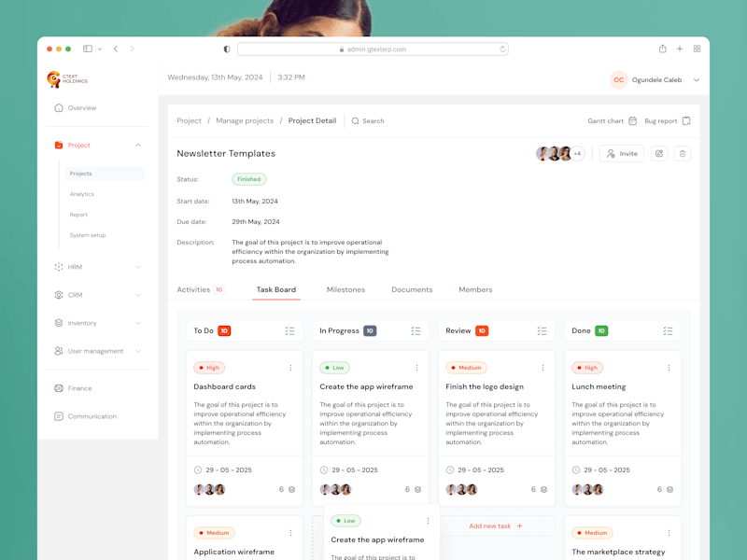Image resolution: width=747 pixels, height=560 pixels.
Task: Switch to the Activities tab
Action: pos(200,289)
